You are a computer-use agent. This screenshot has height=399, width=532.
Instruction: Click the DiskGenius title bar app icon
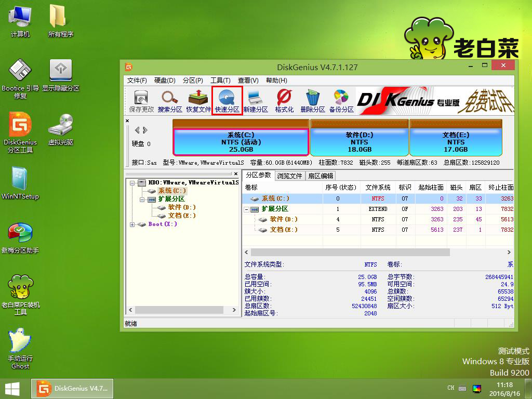pos(129,67)
